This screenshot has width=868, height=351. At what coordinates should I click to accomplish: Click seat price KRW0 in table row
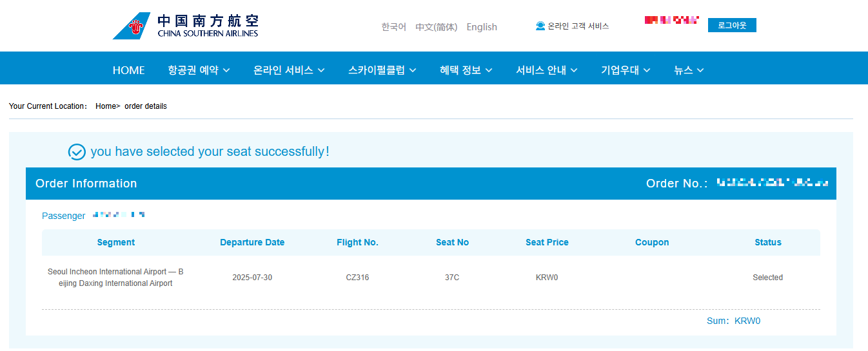point(547,278)
